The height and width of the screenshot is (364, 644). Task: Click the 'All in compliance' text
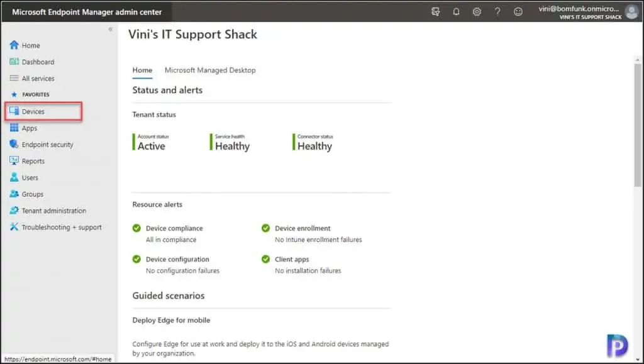click(x=171, y=240)
